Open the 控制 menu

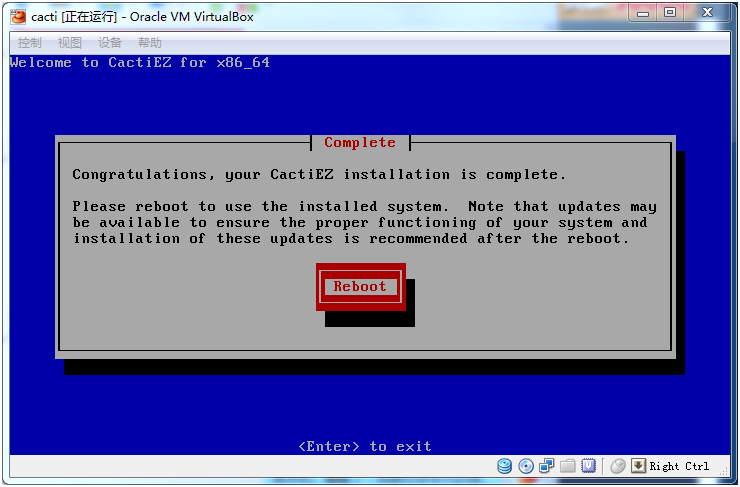click(29, 43)
